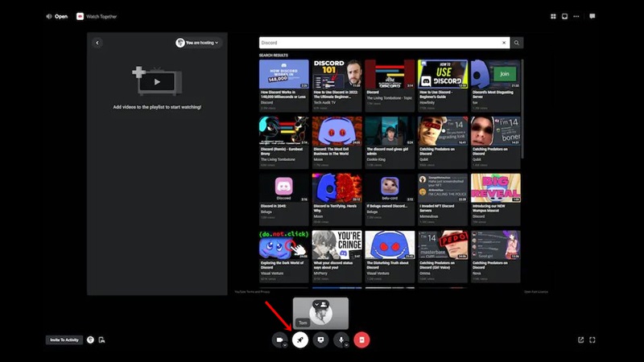Open the more options ellipsis menu
Viewport: 644px width, 362px height.
tap(576, 16)
